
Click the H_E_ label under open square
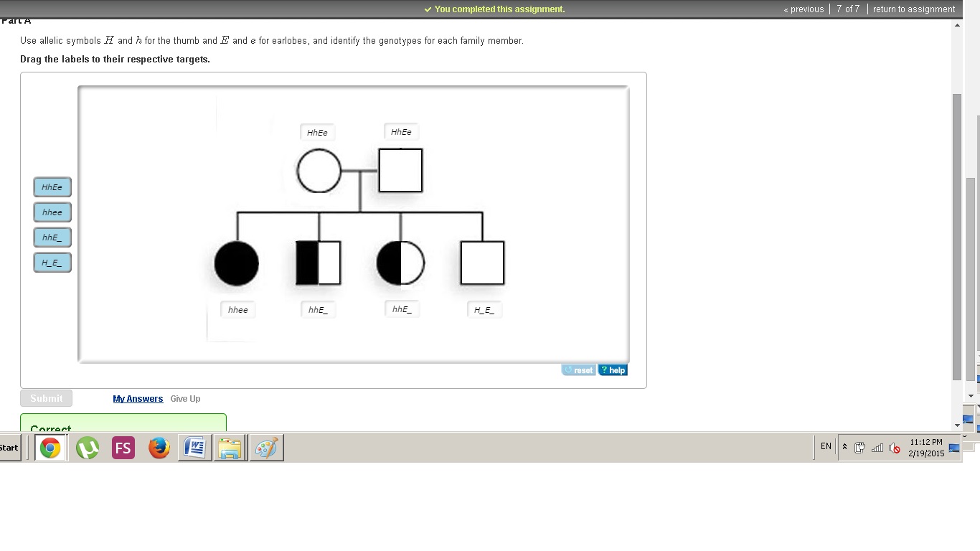click(x=484, y=309)
